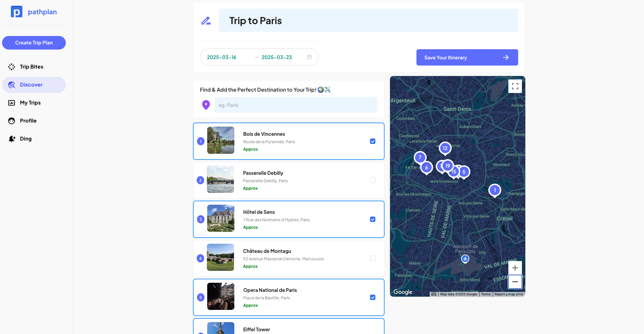644x334 pixels.
Task: Uncheck Hôtel de Sens checkbox
Action: pyautogui.click(x=373, y=219)
